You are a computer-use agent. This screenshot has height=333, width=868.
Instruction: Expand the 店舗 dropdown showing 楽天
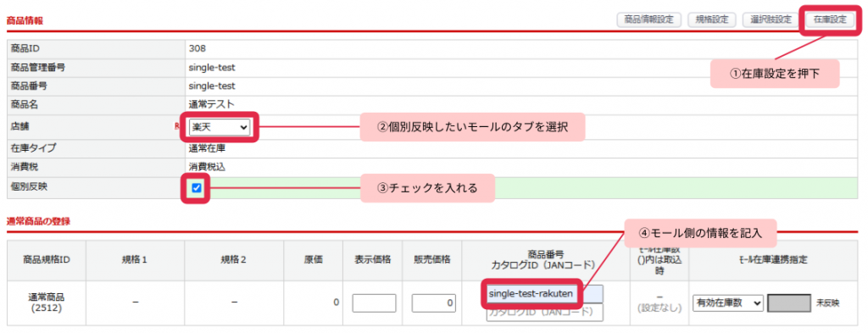[220, 127]
